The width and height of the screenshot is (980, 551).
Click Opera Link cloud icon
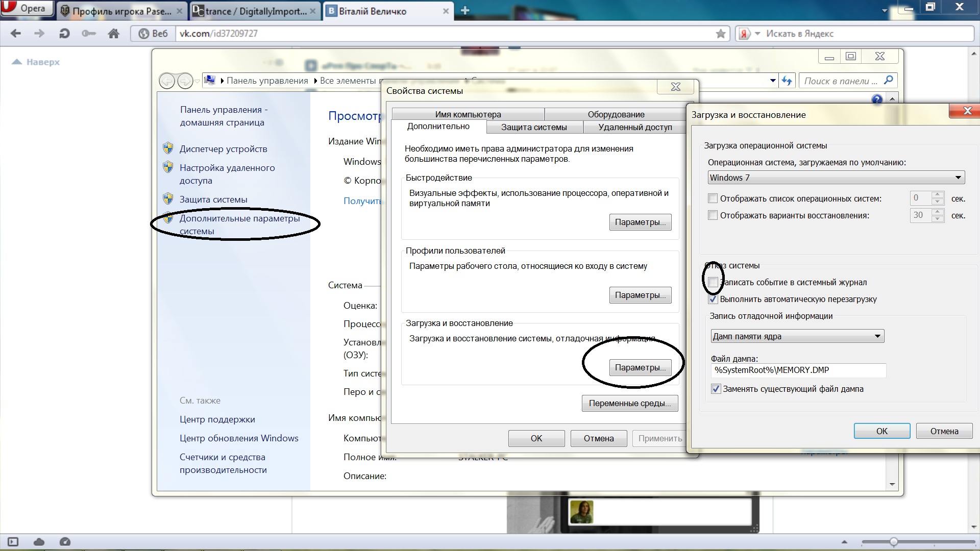(39, 542)
